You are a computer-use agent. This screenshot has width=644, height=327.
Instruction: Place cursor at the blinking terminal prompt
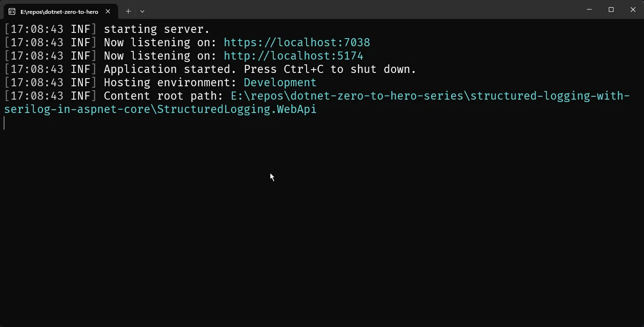(x=5, y=123)
